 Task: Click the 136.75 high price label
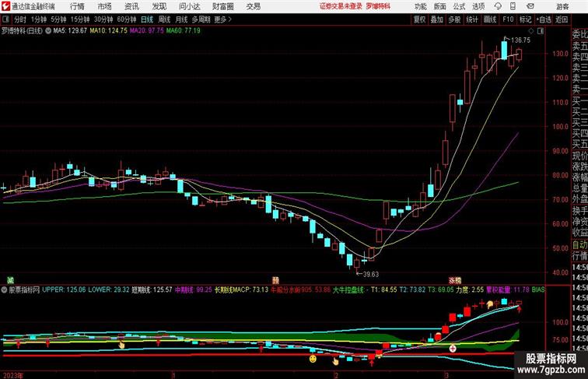click(x=520, y=40)
